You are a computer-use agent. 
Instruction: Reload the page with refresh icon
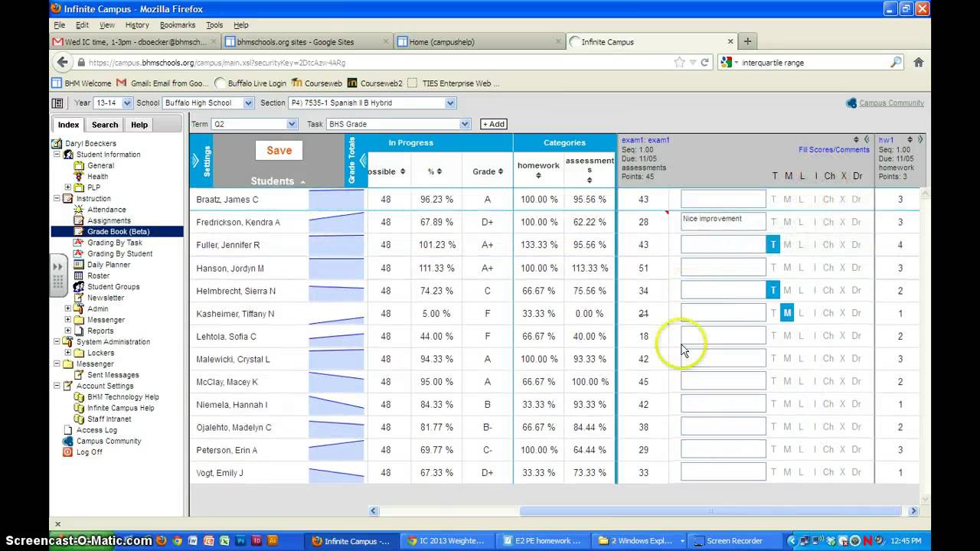705,63
